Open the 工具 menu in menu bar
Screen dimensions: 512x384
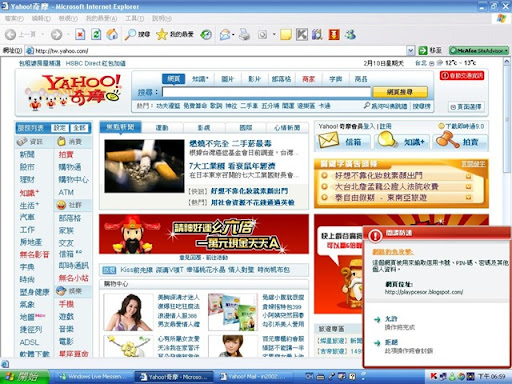[135, 18]
